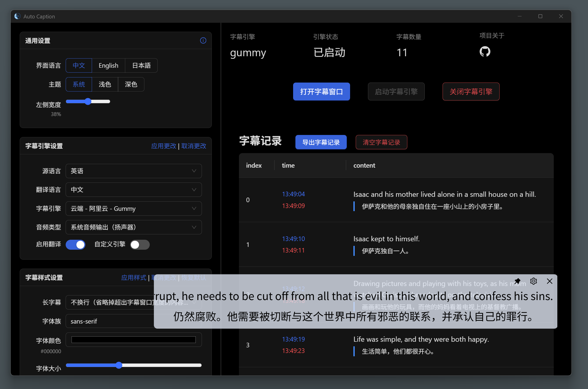
Task: Close the floating caption overlay
Action: coord(550,281)
